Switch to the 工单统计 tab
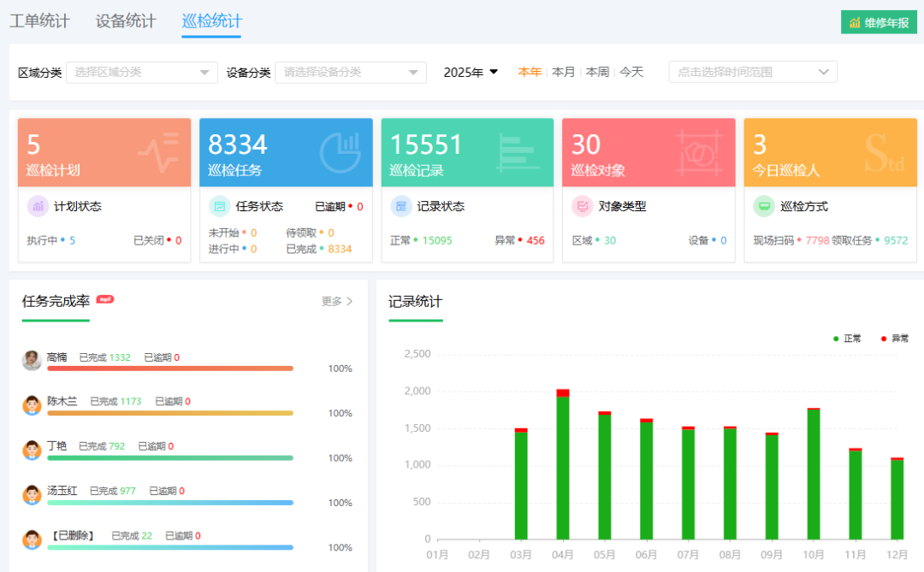 click(39, 21)
